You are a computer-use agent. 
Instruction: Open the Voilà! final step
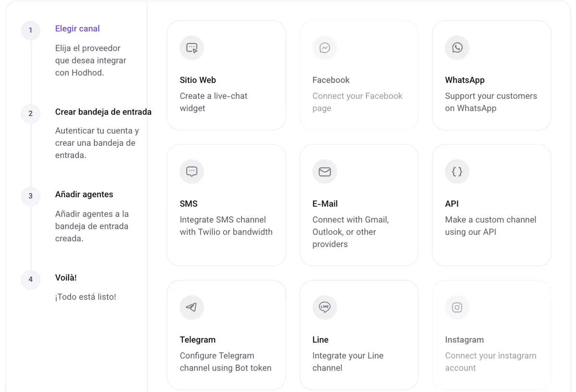66,278
